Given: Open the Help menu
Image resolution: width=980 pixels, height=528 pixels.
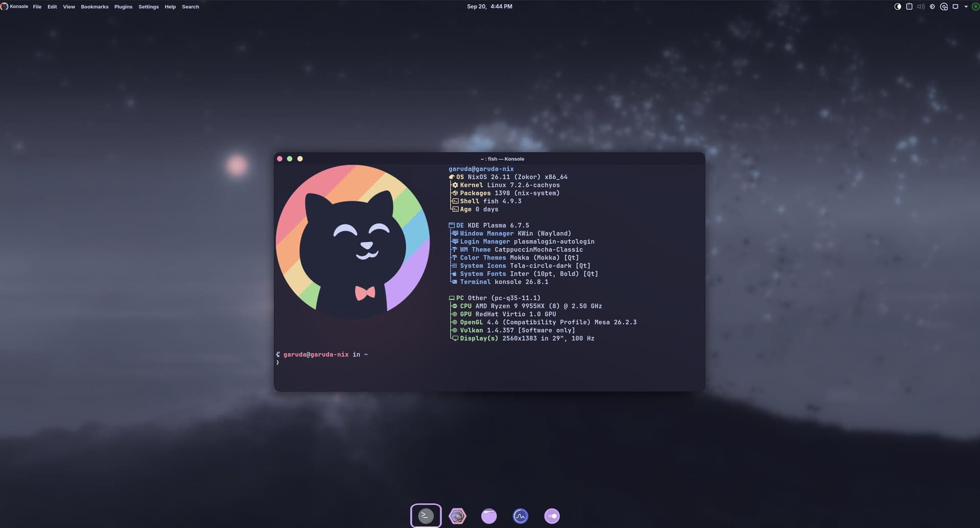Looking at the screenshot, I should (x=170, y=7).
